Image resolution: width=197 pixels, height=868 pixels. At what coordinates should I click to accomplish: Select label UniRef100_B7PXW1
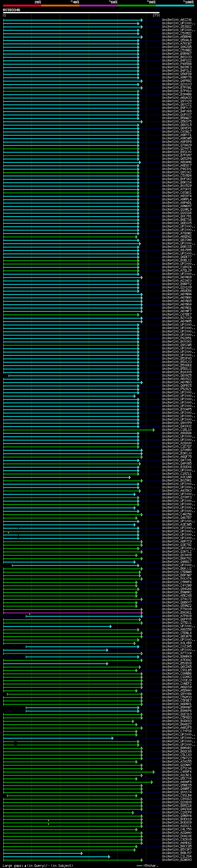coord(177,88)
